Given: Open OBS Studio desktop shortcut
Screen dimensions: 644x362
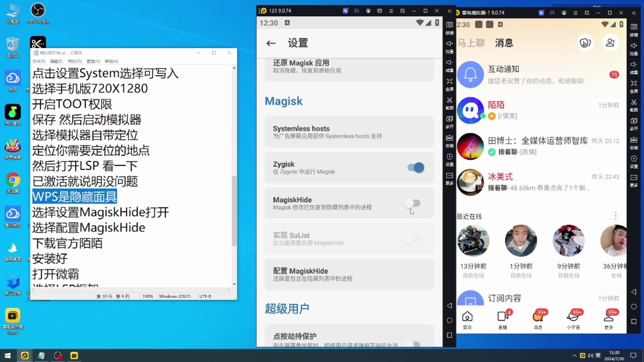Looking at the screenshot, I should [38, 13].
